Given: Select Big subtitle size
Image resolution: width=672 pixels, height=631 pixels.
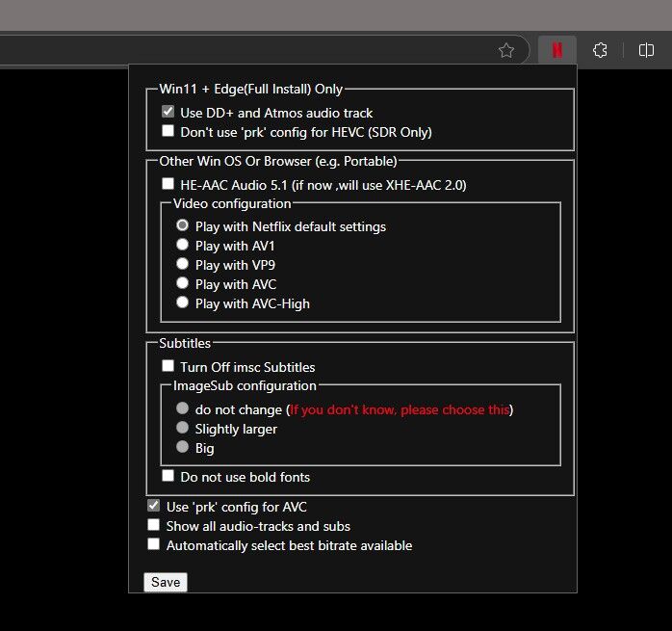Looking at the screenshot, I should coord(183,447).
